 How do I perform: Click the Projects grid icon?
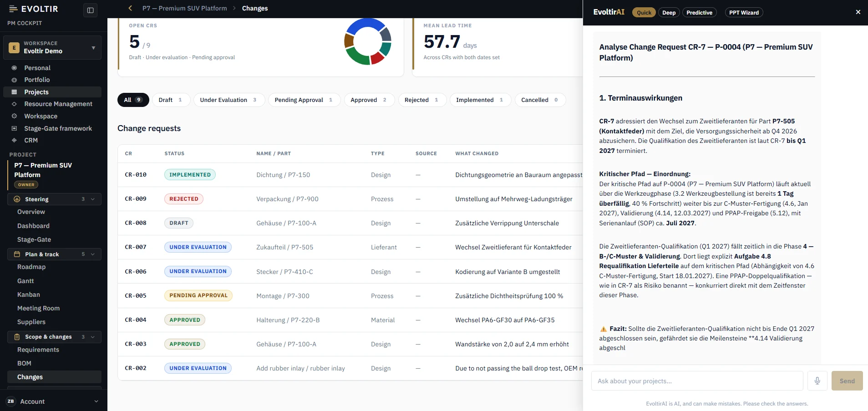(14, 92)
